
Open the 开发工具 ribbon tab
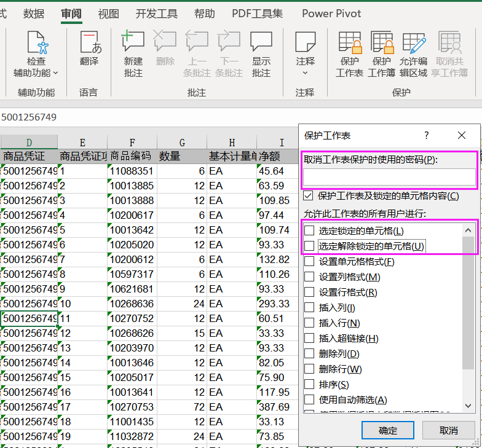[x=157, y=14]
